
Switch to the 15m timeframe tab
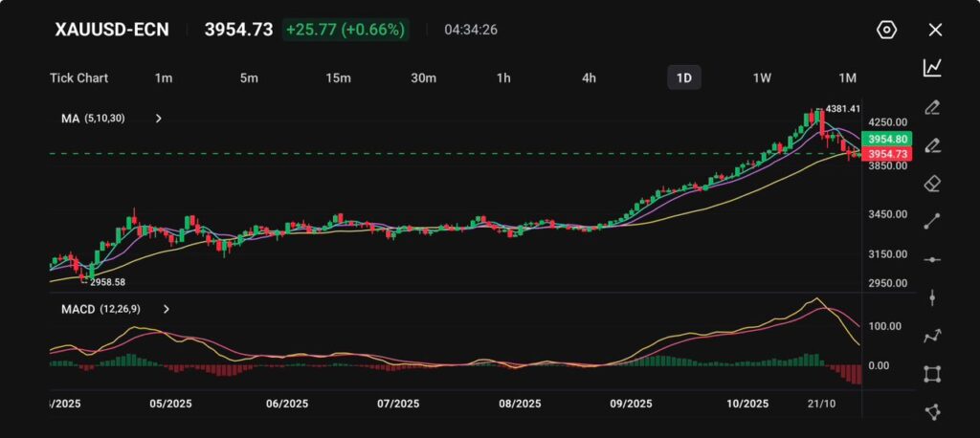click(x=338, y=77)
